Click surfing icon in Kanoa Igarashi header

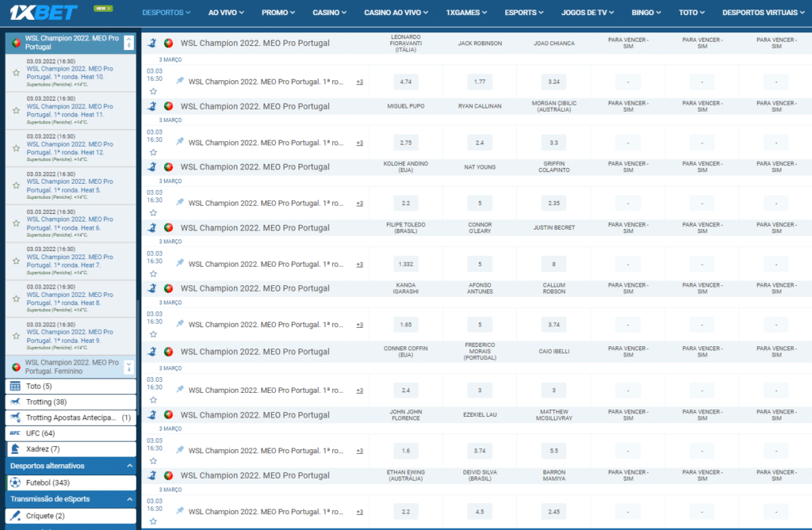[x=152, y=288]
